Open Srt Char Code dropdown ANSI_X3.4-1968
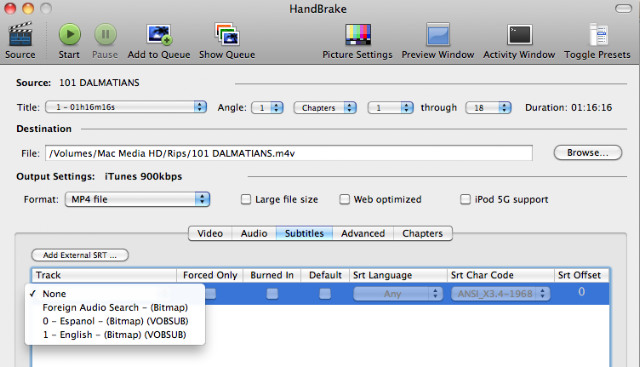This screenshot has width=640, height=367. pos(500,294)
